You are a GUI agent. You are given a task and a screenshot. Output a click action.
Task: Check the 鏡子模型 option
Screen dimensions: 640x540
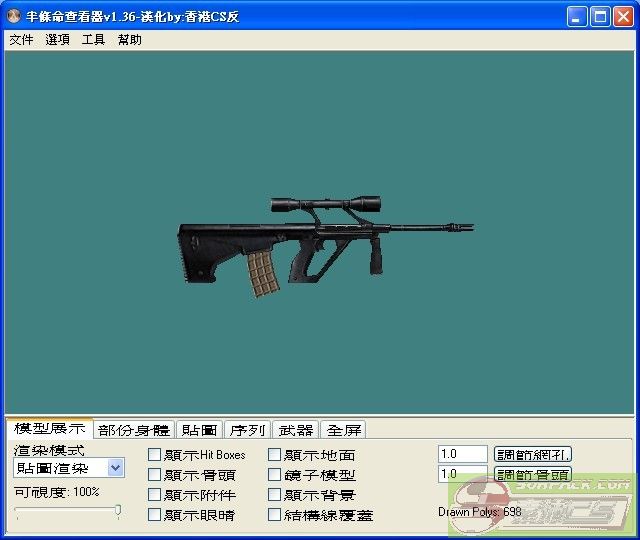click(x=274, y=475)
